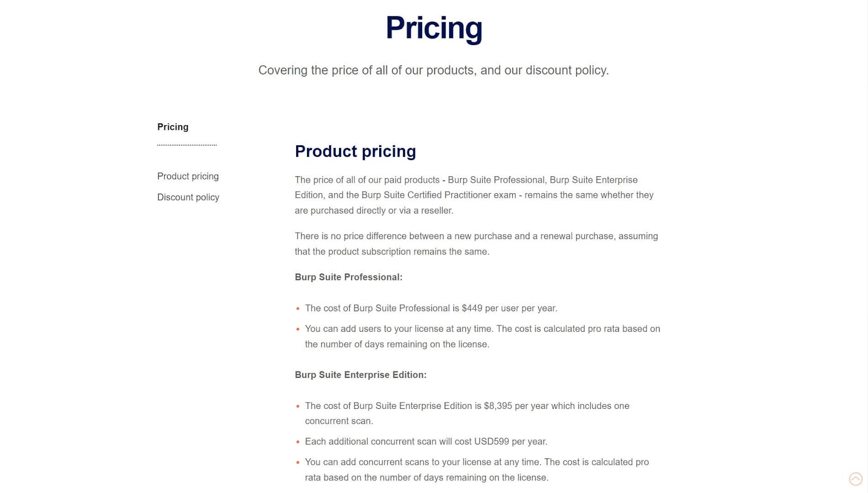
Task: Click the USD599 additional scan bullet
Action: point(426,441)
